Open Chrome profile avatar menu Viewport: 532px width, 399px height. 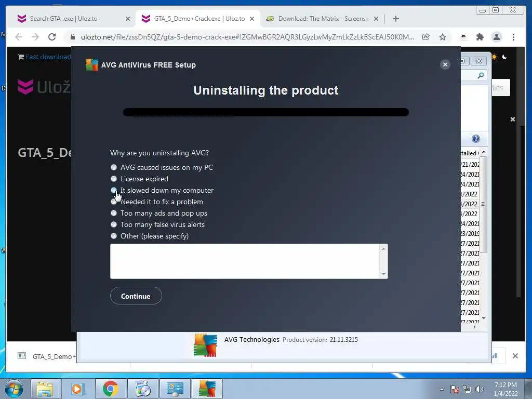497,37
